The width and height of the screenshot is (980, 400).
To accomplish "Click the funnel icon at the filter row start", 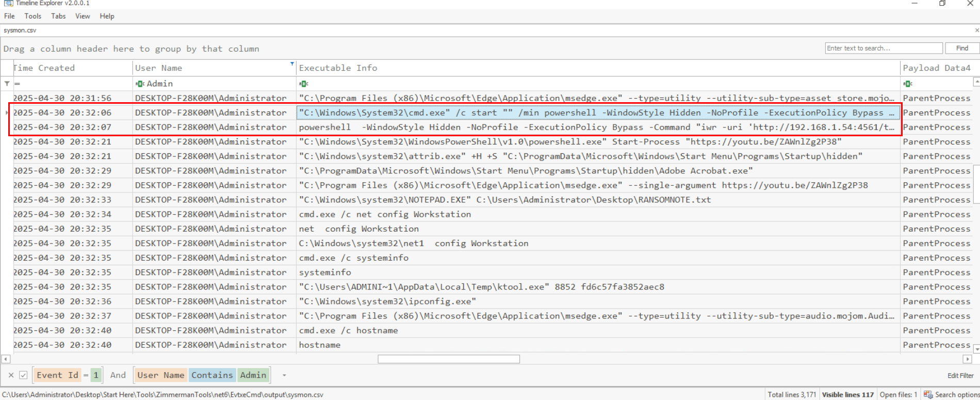I will pyautogui.click(x=7, y=84).
